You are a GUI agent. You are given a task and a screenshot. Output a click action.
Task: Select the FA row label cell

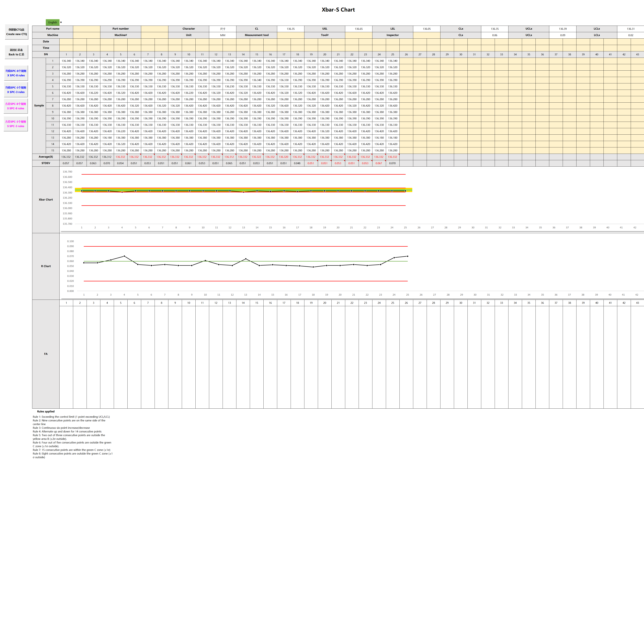pos(46,354)
